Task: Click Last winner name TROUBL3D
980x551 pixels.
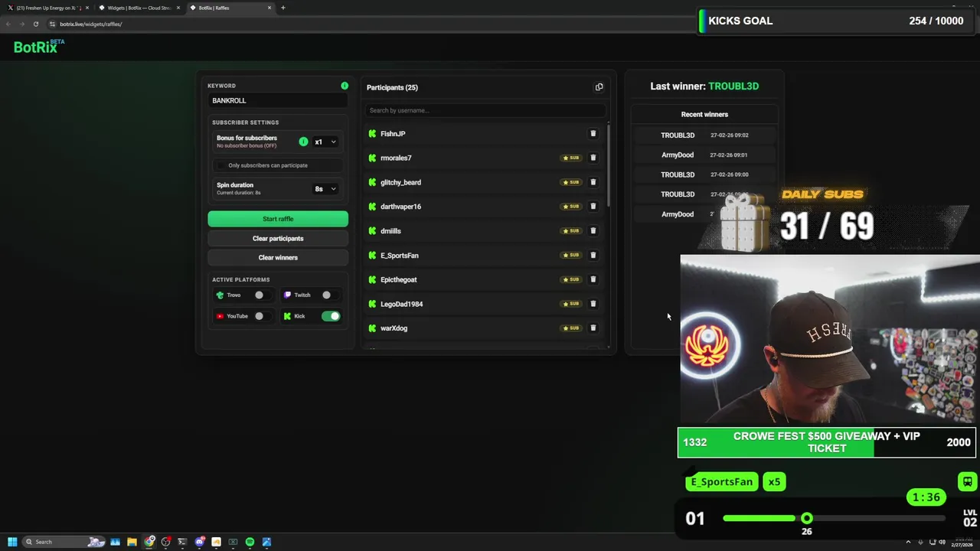Action: pos(733,86)
